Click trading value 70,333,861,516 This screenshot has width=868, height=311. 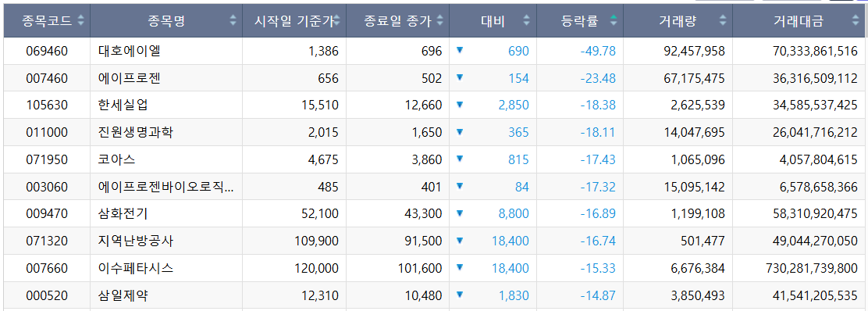(815, 52)
